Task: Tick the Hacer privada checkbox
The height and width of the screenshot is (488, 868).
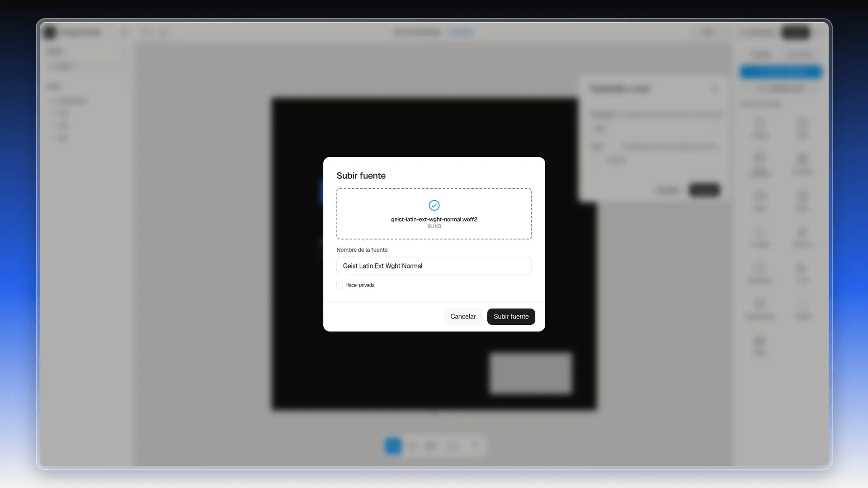Action: (x=340, y=285)
